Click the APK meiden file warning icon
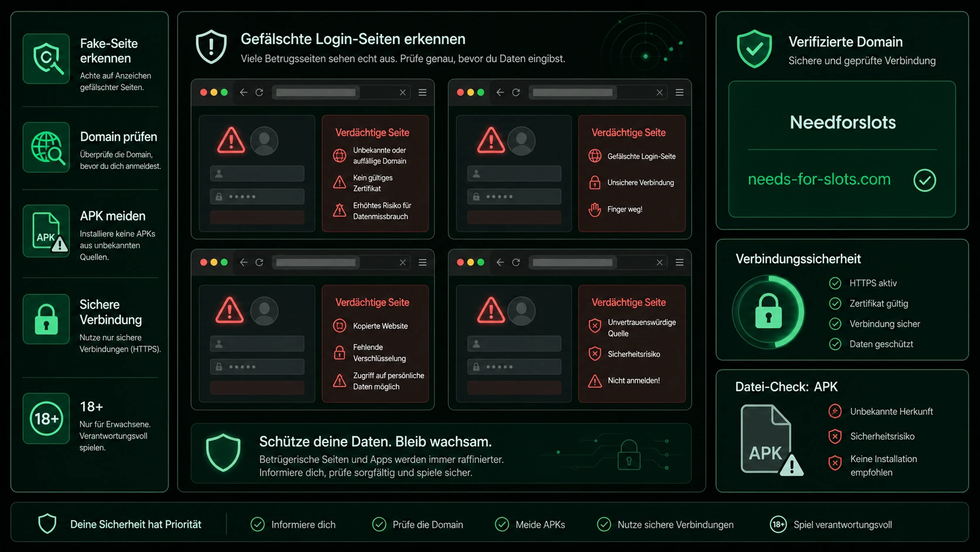The image size is (980, 552). pos(46,231)
